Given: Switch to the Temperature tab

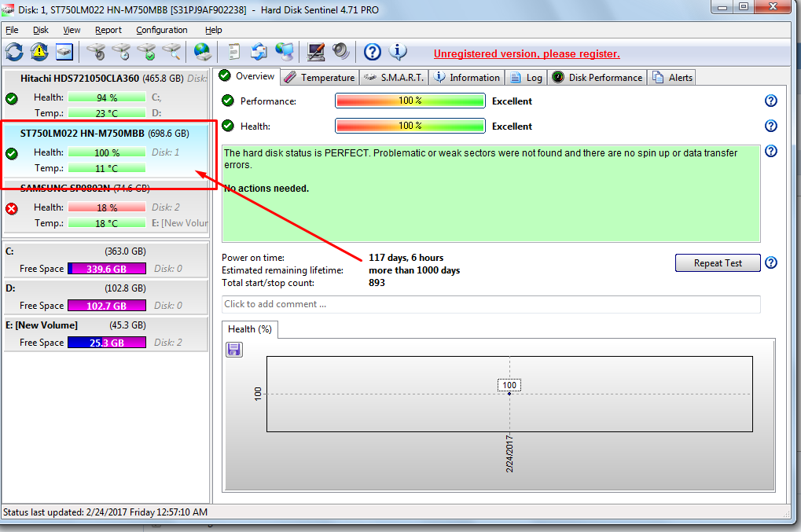Looking at the screenshot, I should tap(320, 78).
